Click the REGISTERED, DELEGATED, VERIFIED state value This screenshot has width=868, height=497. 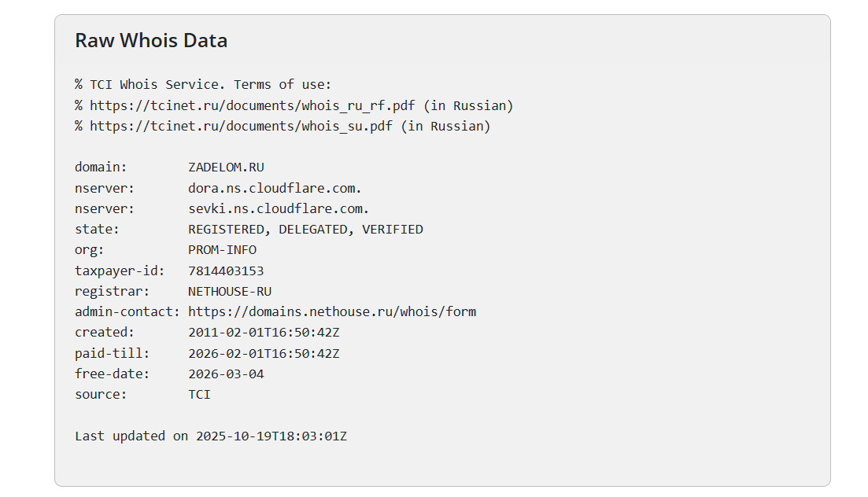click(305, 230)
